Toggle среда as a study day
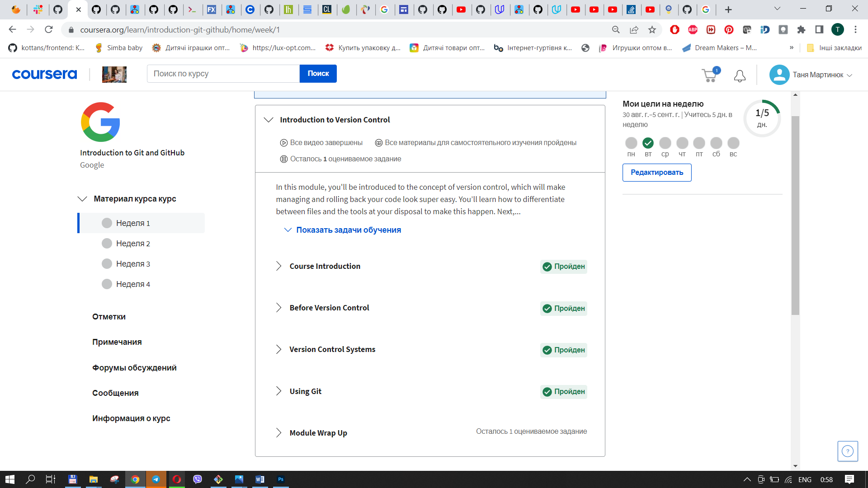Image resolution: width=868 pixels, height=488 pixels. tap(665, 144)
